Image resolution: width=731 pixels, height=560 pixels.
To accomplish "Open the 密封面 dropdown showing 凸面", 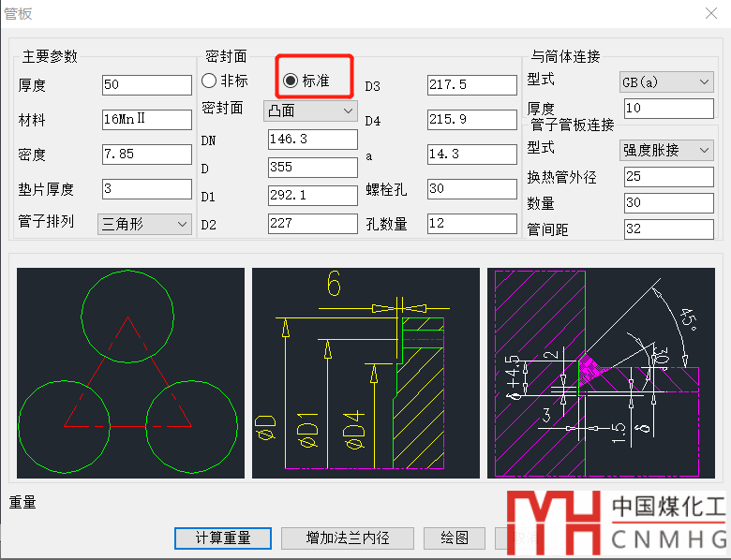I will click(310, 111).
